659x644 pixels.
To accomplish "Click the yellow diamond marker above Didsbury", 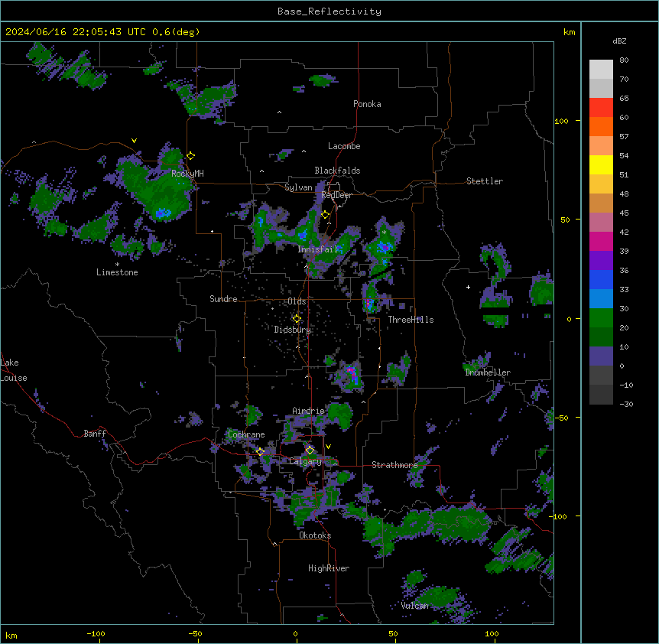I will click(x=297, y=319).
